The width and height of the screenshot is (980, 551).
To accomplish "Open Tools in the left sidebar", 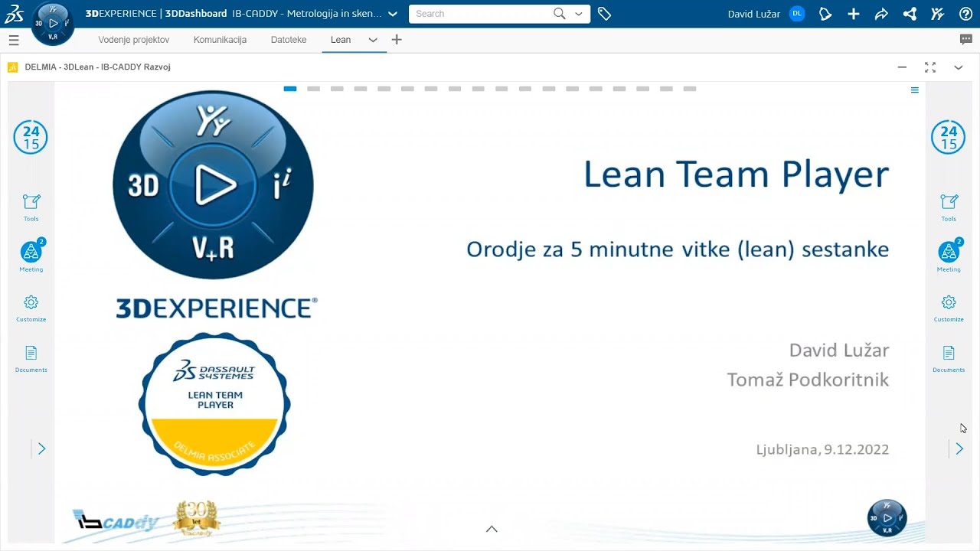I will point(31,207).
